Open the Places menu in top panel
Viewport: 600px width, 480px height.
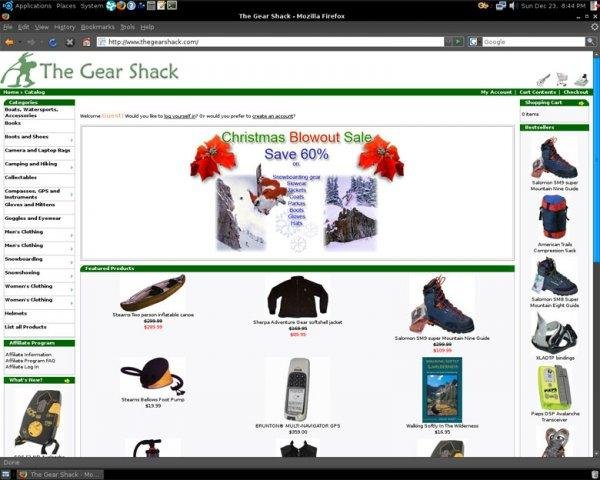tap(66, 6)
